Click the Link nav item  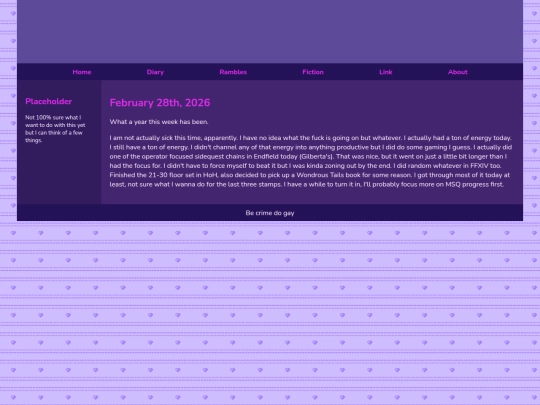tap(386, 72)
